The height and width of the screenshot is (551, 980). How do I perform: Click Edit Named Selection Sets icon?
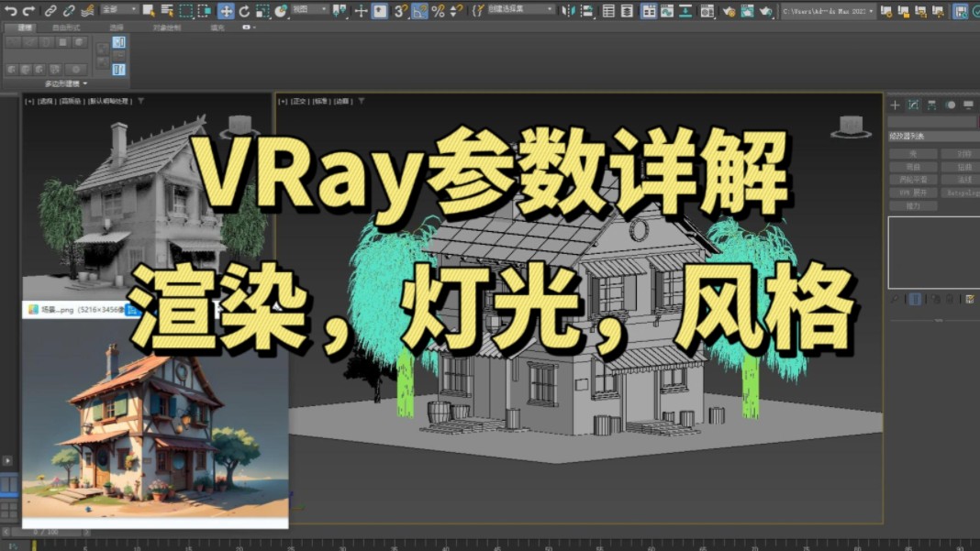(x=478, y=11)
